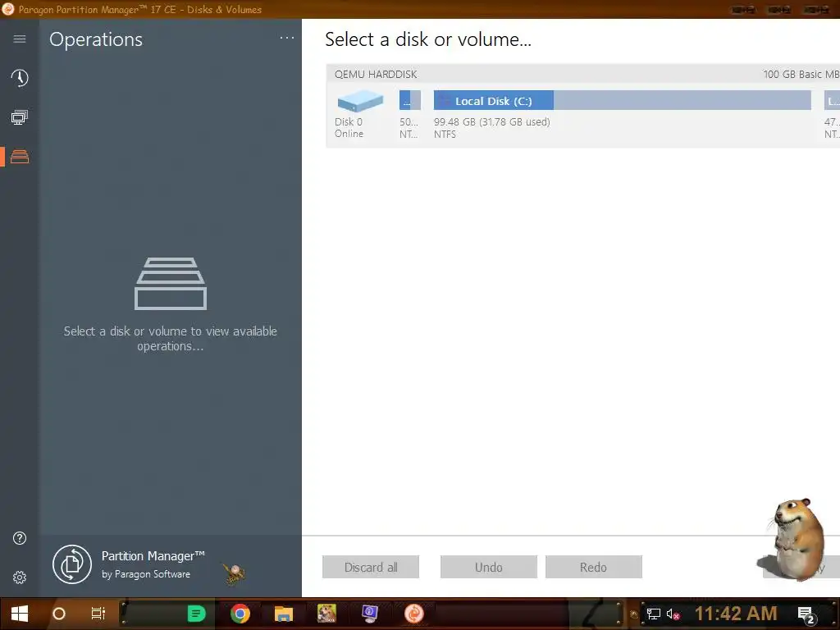Click the muted volume tray icon
Image resolution: width=840 pixels, height=630 pixels.
pyautogui.click(x=673, y=614)
